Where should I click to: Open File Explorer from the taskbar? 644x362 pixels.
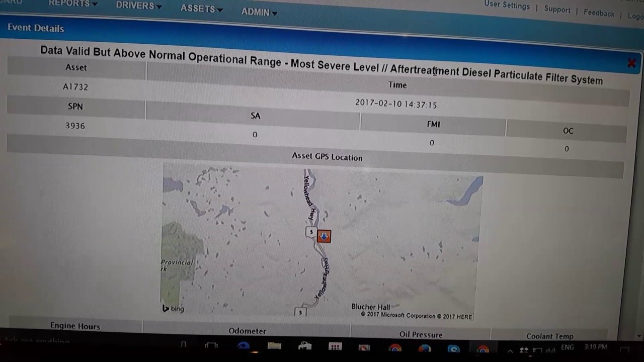(274, 347)
